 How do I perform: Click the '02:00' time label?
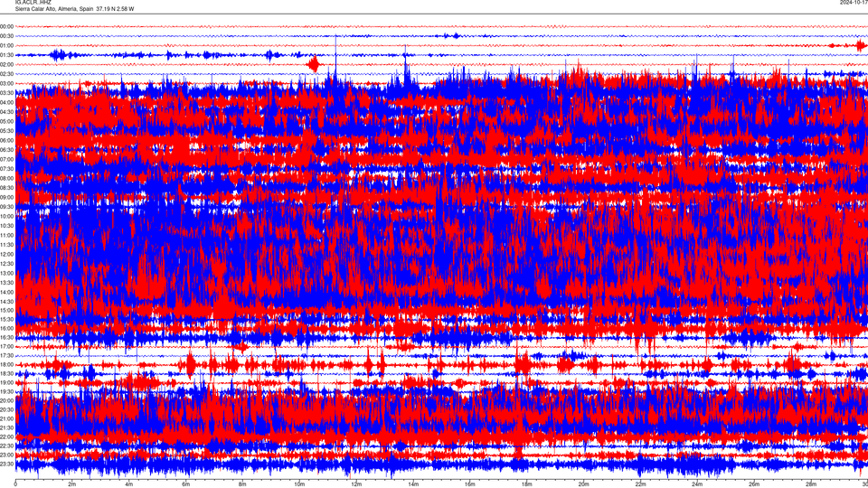coord(7,64)
